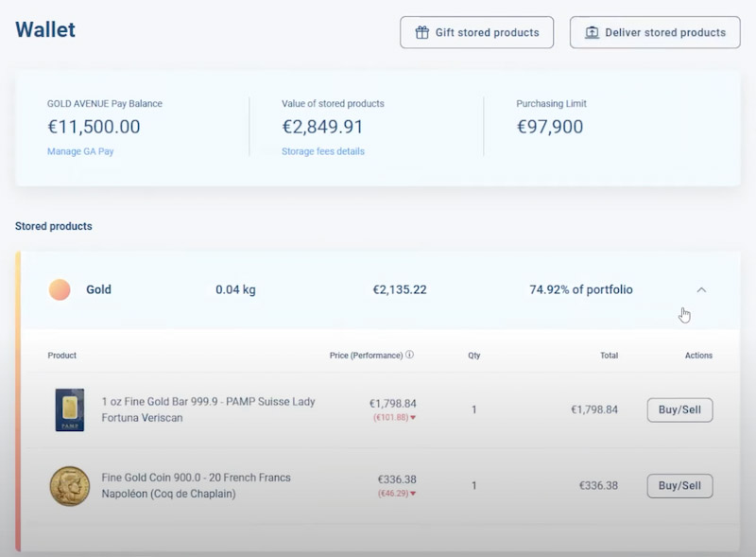Click the Stored products heading
Screen dimensions: 756x557
tap(54, 226)
